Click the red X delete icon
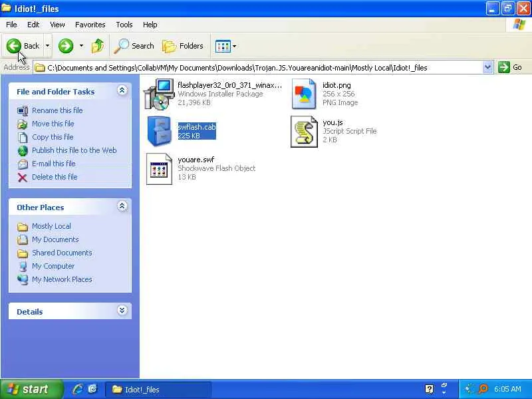This screenshot has width=532, height=399. pos(23,178)
